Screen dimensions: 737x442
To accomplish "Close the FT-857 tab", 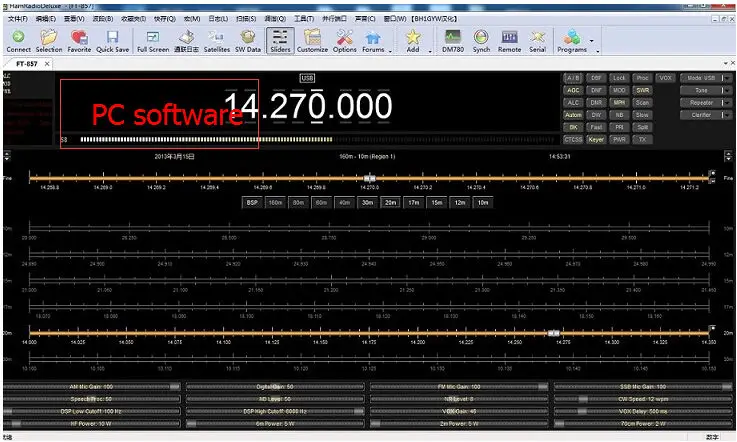I will click(47, 64).
